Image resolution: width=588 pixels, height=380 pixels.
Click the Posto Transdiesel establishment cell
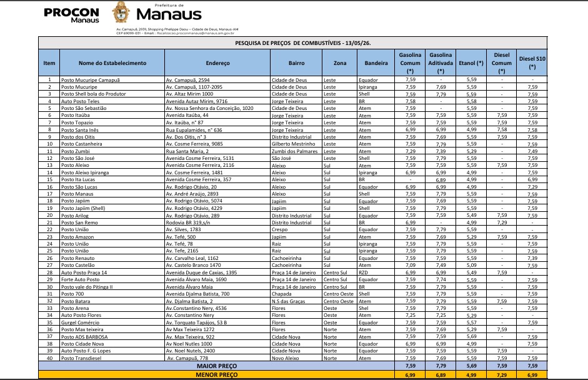pos(82,358)
